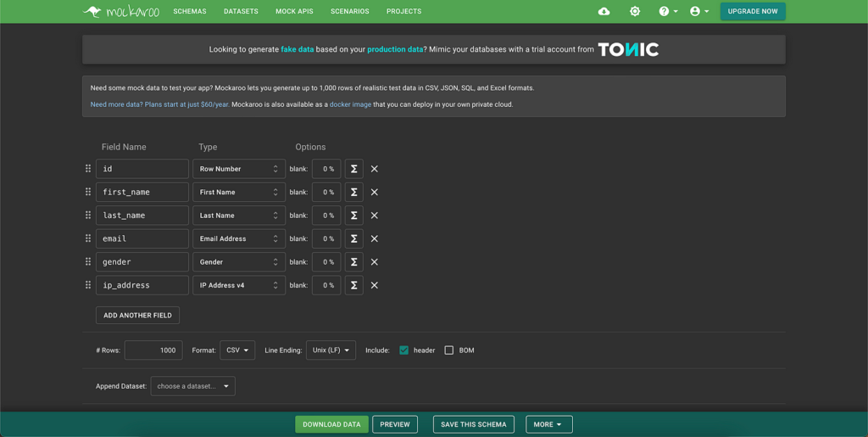Viewport: 868px width, 437px height.
Task: Expand the Line Ending Unix (LF) dropdown
Action: coord(331,350)
